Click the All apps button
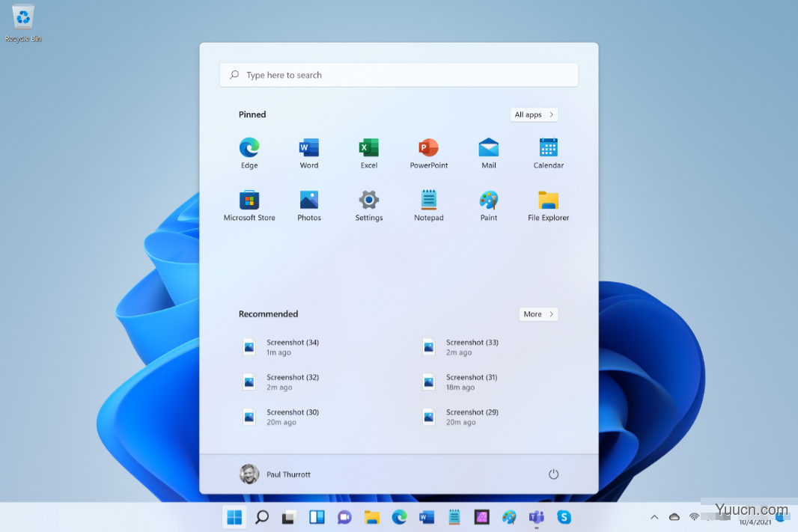The image size is (798, 532). 534,114
